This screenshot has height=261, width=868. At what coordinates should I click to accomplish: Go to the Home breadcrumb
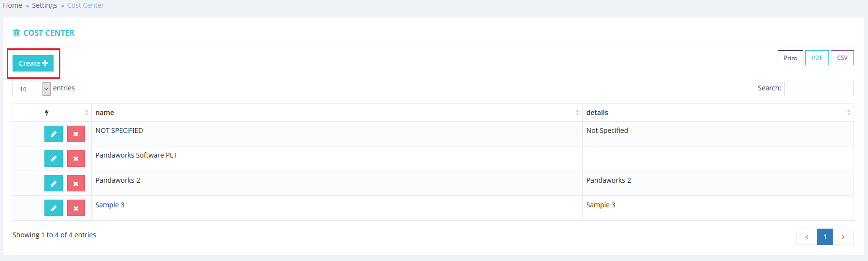pyautogui.click(x=13, y=5)
